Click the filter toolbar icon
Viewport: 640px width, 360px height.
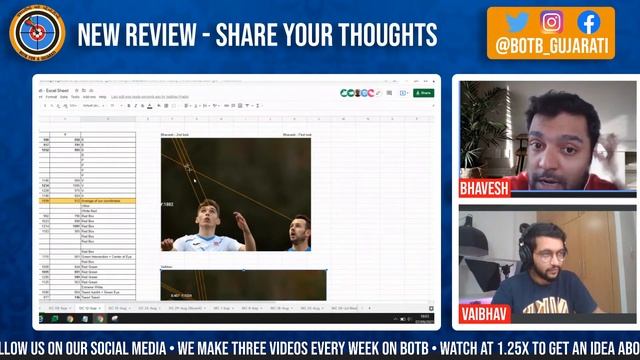(247, 106)
